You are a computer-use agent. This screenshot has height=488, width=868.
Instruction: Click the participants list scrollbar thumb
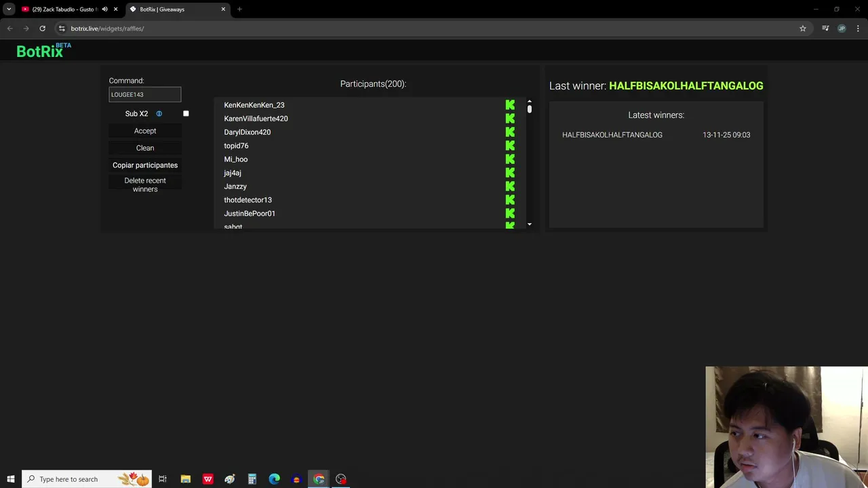(530, 108)
